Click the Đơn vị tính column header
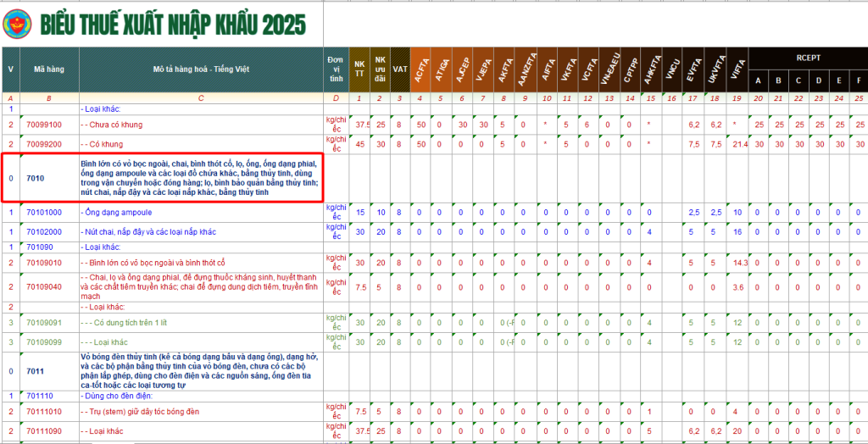868x444 pixels. tap(335, 69)
